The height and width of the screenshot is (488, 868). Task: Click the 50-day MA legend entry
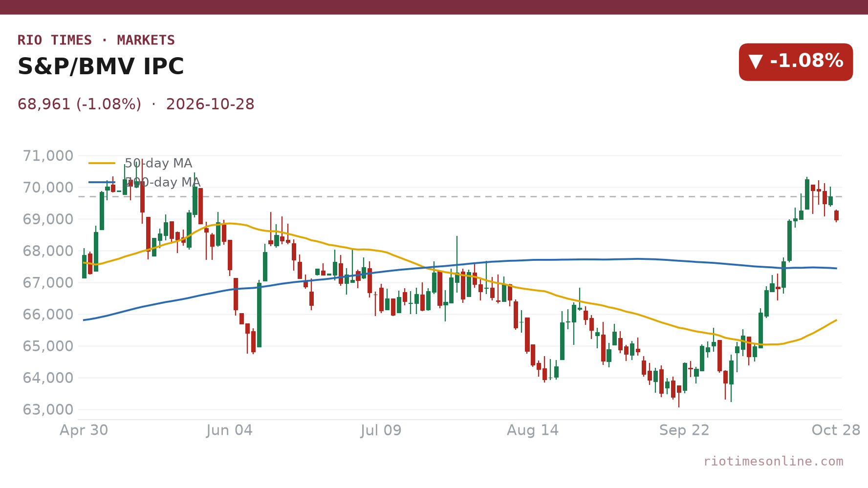[140, 163]
